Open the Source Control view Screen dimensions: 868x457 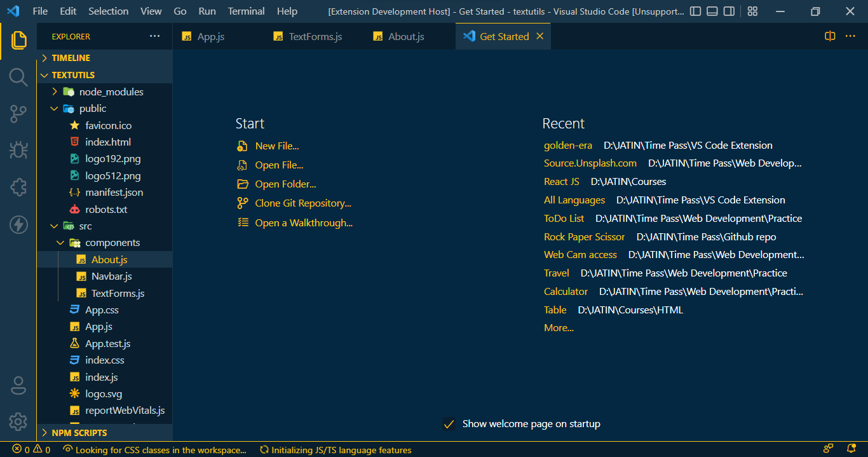pyautogui.click(x=18, y=114)
